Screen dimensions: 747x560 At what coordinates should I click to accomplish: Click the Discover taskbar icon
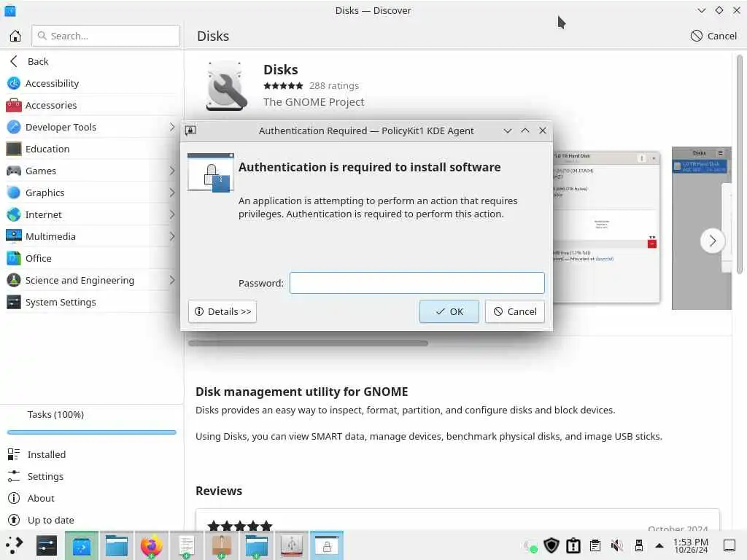pos(82,545)
